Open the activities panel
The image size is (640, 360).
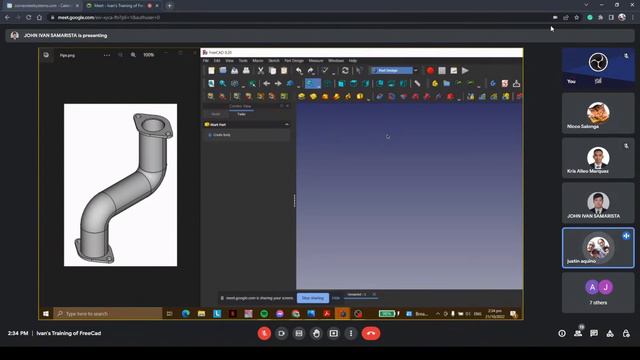[x=610, y=333]
